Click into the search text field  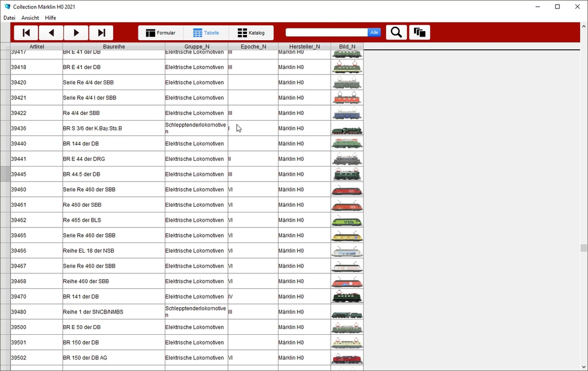(326, 33)
